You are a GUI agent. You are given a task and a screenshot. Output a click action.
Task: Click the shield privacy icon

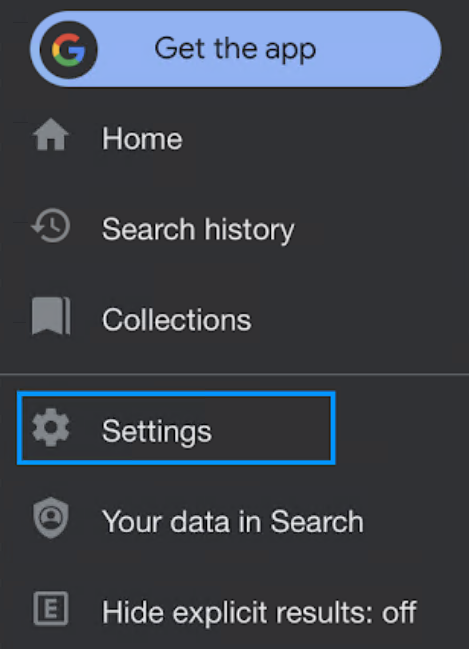pyautogui.click(x=51, y=518)
